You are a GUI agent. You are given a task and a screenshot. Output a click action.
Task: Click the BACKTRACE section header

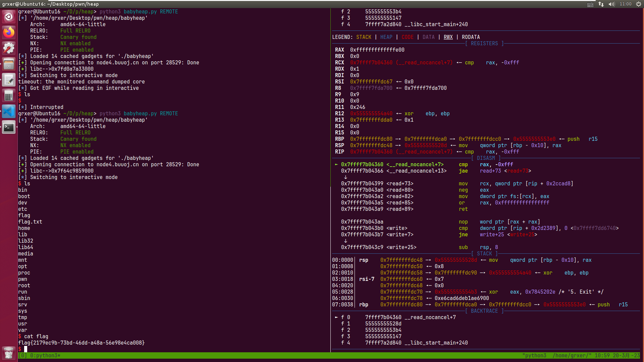point(484,311)
